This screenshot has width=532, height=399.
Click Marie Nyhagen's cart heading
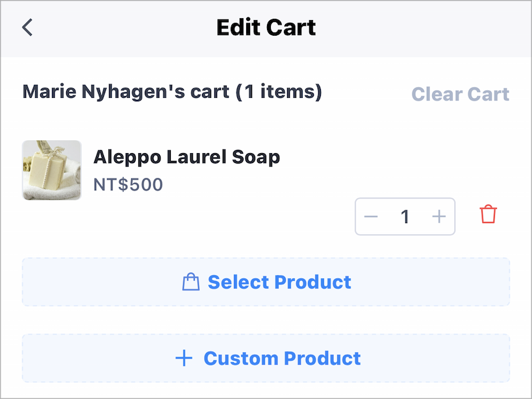point(172,92)
